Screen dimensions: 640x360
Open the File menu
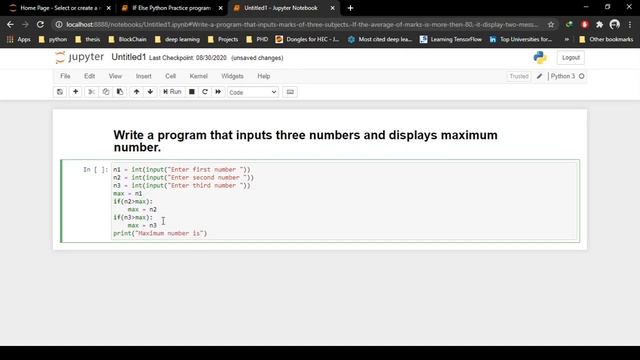point(65,76)
